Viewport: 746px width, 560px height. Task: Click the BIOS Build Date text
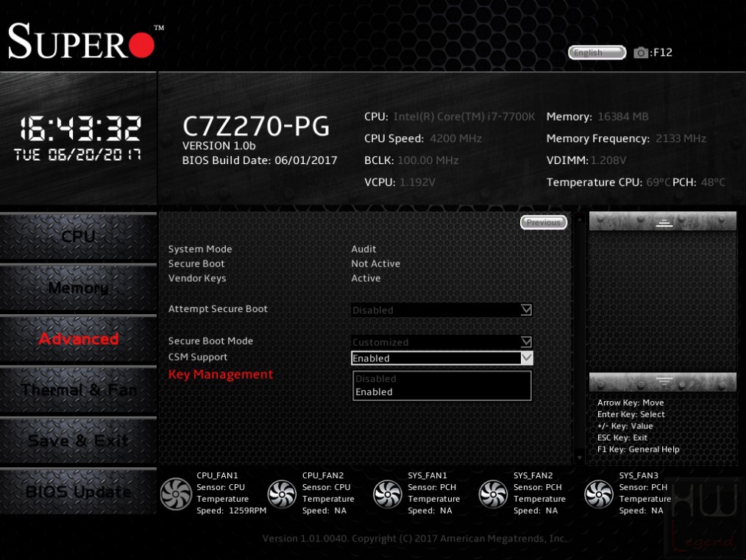tap(260, 160)
